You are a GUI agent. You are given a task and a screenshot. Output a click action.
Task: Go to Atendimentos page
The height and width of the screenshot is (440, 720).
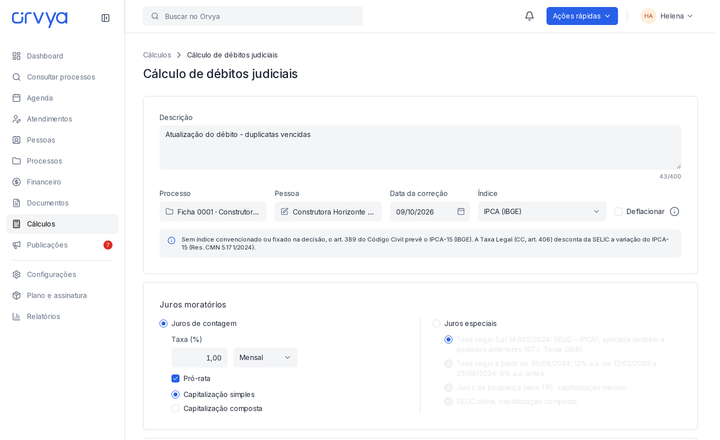coord(62,119)
